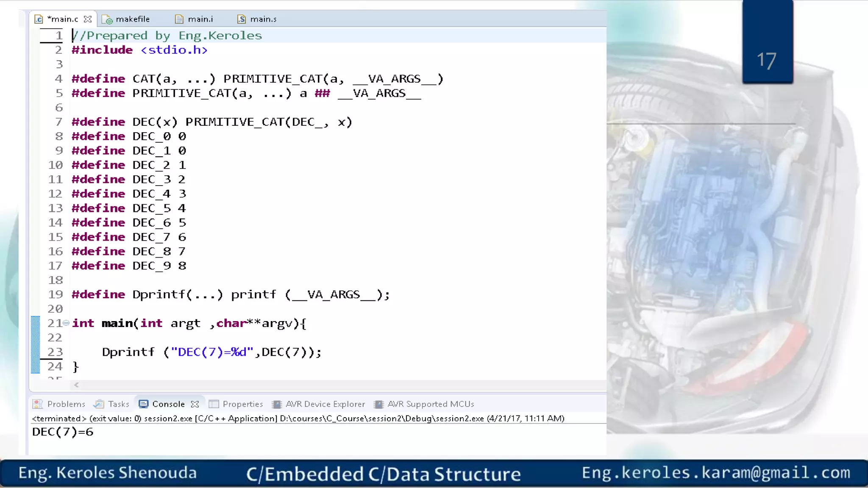This screenshot has width=868, height=488.
Task: Click the main.i document icon
Action: pyautogui.click(x=179, y=19)
